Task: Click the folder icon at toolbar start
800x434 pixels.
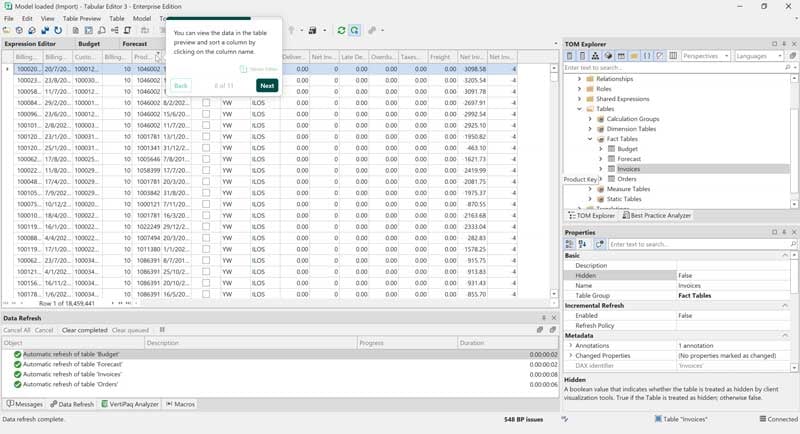Action: tap(7, 31)
